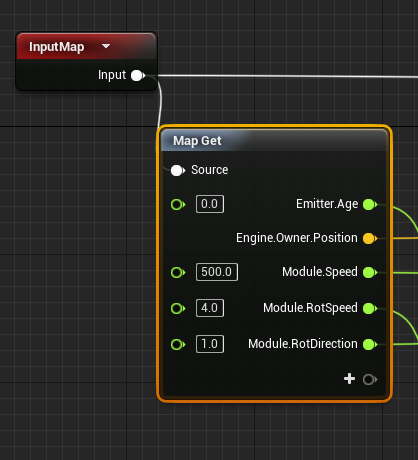Select the Engine.Owner.Position parameter label
Viewport: 418px width, 460px height.
coord(297,238)
